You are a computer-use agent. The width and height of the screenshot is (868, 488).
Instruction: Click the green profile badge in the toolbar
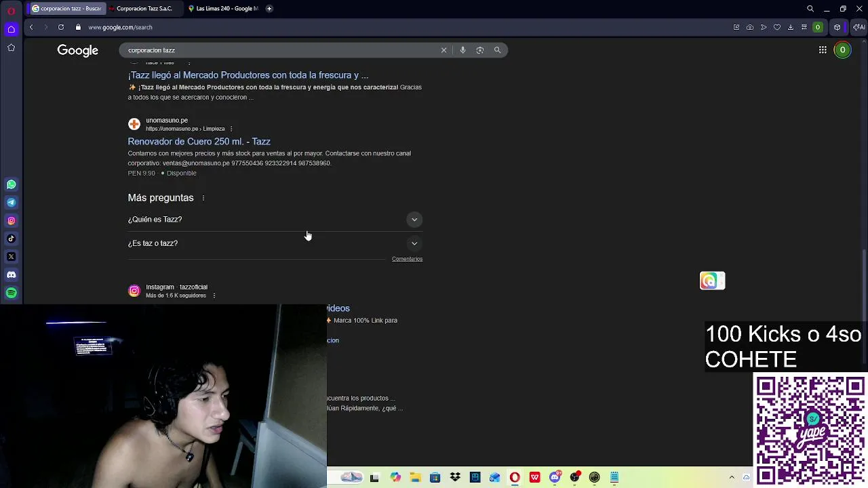pyautogui.click(x=818, y=27)
